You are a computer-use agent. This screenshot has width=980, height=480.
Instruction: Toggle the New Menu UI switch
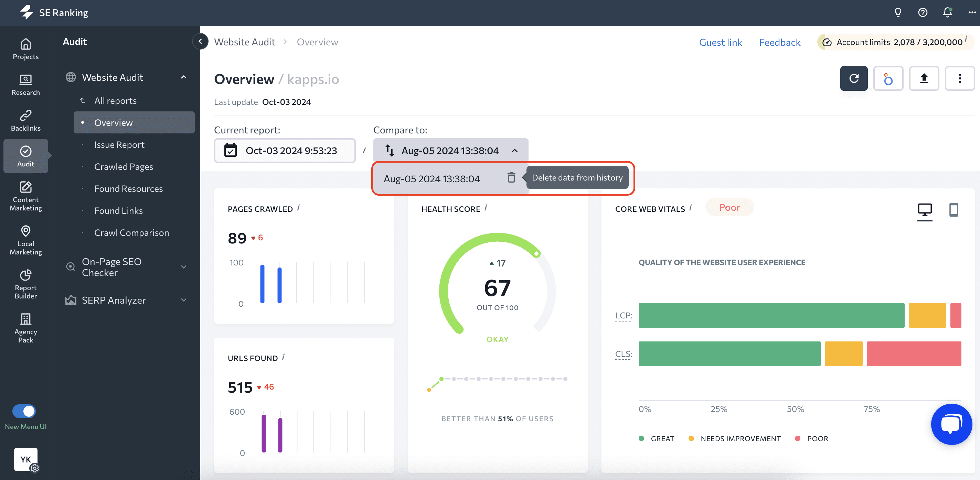(24, 411)
